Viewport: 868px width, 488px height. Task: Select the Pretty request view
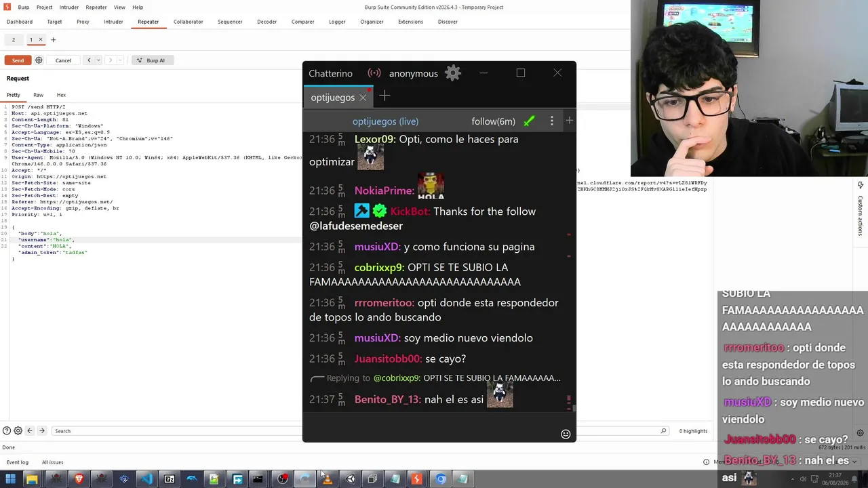[x=14, y=95]
